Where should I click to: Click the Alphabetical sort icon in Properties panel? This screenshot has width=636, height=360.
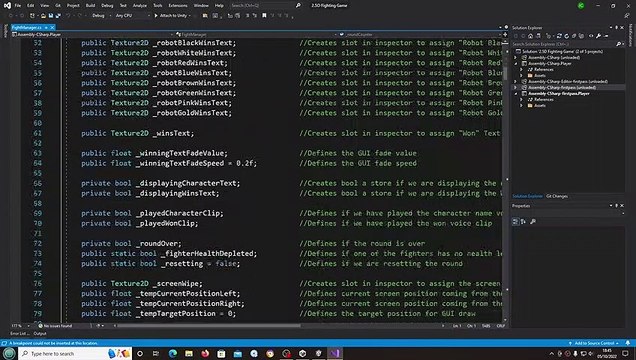click(523, 221)
